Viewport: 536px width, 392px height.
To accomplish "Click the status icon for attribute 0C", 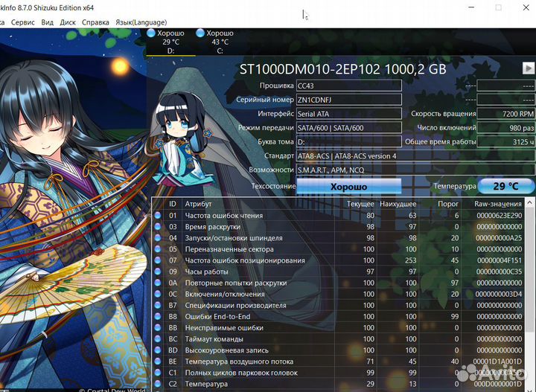I will click(x=158, y=294).
